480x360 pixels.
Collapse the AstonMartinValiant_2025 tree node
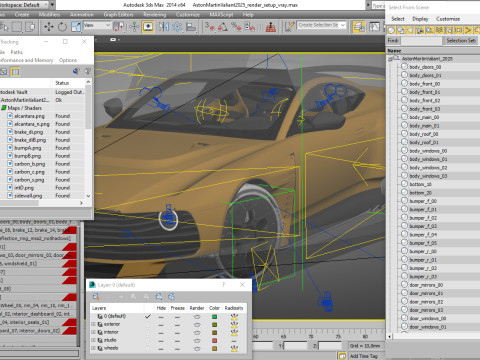(391, 58)
